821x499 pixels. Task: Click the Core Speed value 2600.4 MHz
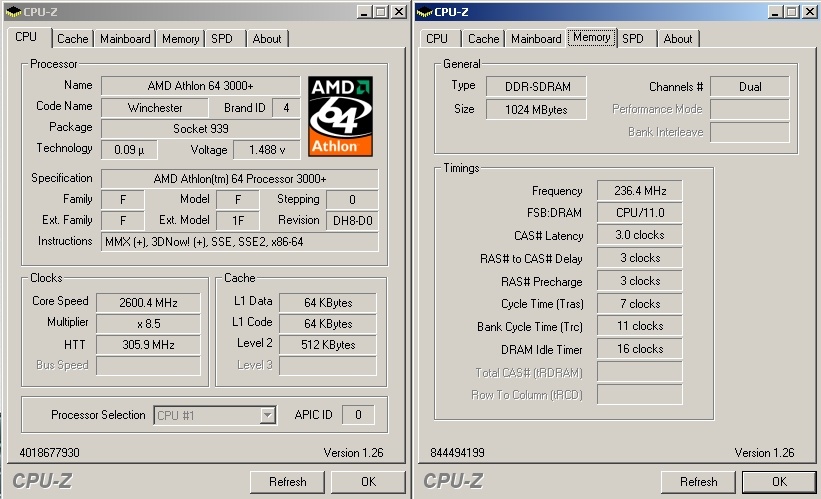(148, 303)
